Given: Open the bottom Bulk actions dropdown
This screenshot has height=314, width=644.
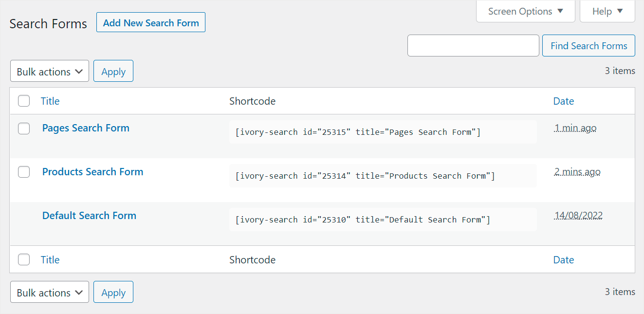Looking at the screenshot, I should coord(49,292).
